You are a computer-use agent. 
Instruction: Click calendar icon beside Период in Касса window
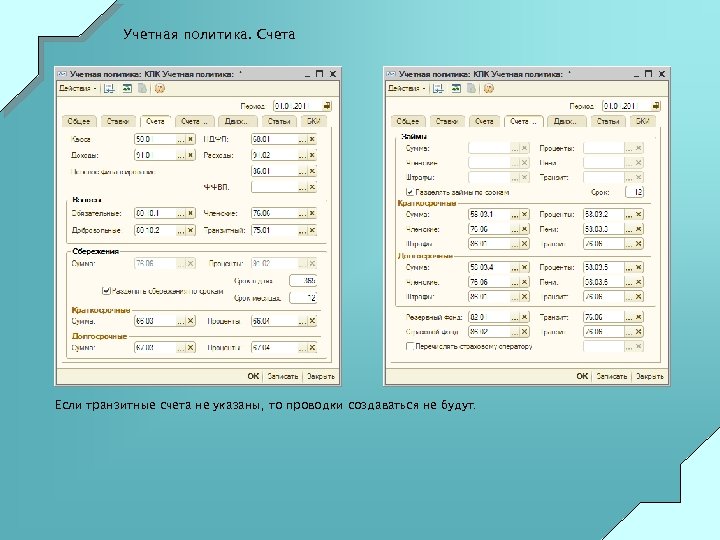click(327, 106)
